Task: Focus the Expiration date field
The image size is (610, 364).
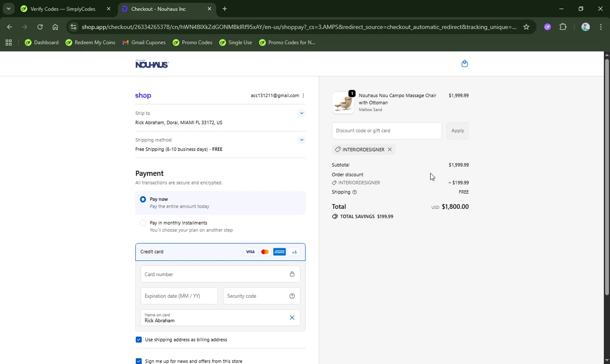Action: tap(179, 296)
